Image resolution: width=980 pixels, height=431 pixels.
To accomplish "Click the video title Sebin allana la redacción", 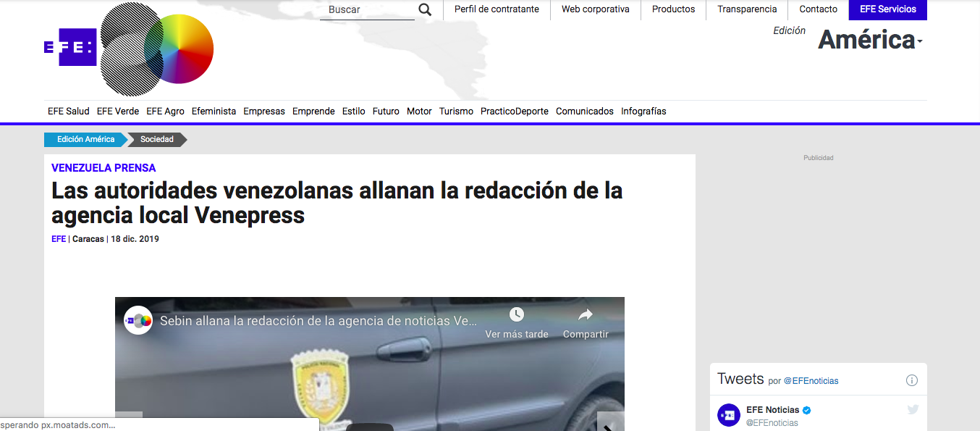I will pos(319,321).
